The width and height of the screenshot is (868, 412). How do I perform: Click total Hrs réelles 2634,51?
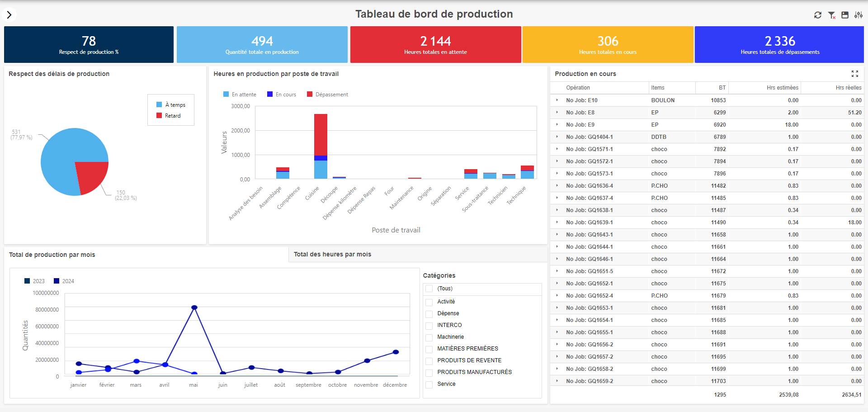tap(852, 395)
